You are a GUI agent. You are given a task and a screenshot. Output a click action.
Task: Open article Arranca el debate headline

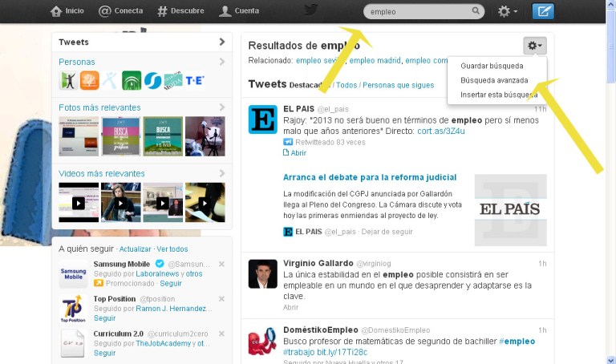(370, 177)
